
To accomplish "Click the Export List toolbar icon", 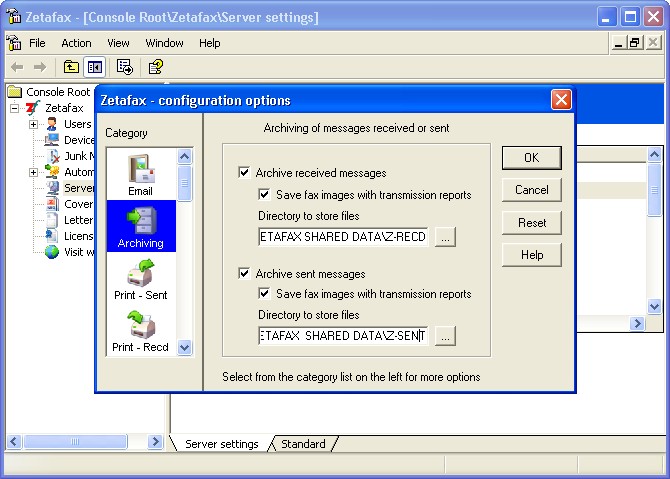I will 125,67.
